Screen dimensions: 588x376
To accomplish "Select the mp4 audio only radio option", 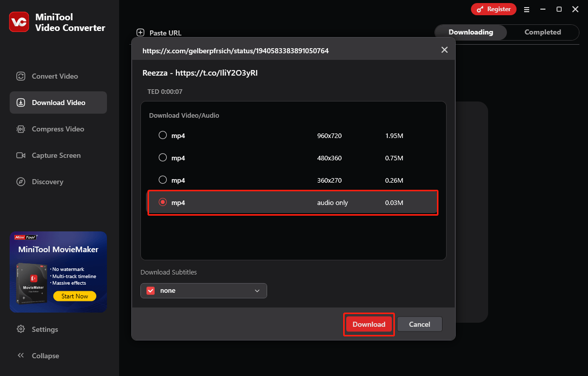I will tap(162, 202).
